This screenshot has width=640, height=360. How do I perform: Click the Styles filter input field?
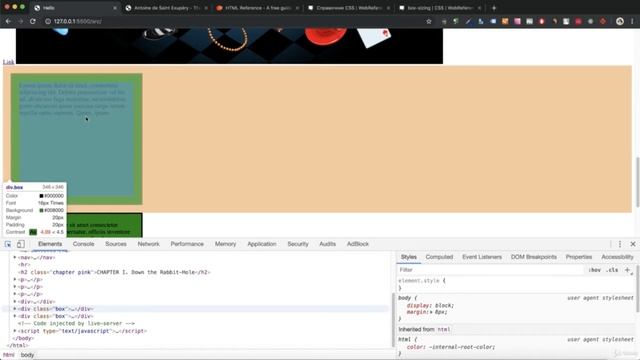(x=490, y=270)
